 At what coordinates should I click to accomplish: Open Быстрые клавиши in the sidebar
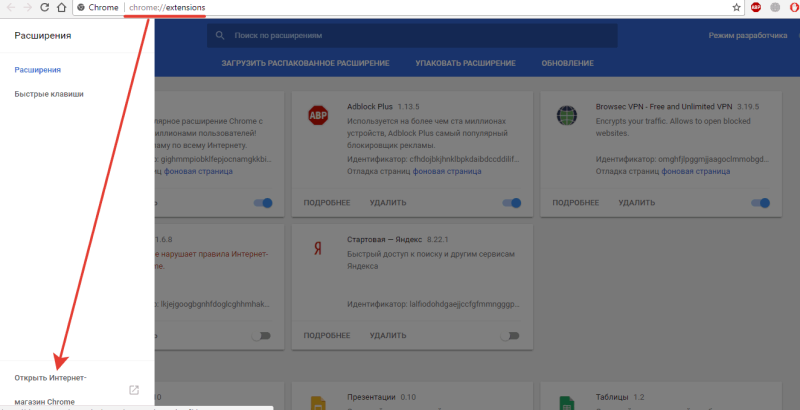pyautogui.click(x=49, y=94)
